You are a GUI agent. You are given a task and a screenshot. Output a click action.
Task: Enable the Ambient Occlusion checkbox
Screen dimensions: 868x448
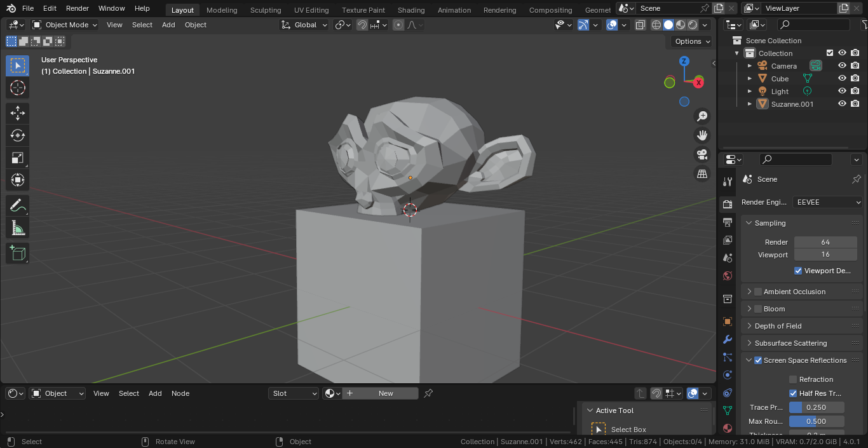point(758,292)
